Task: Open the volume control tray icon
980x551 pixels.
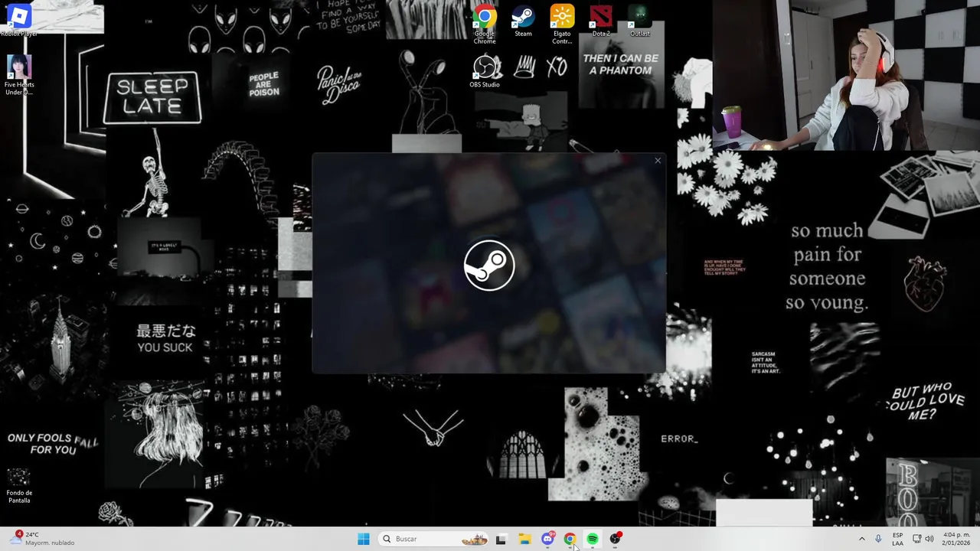Action: click(929, 539)
